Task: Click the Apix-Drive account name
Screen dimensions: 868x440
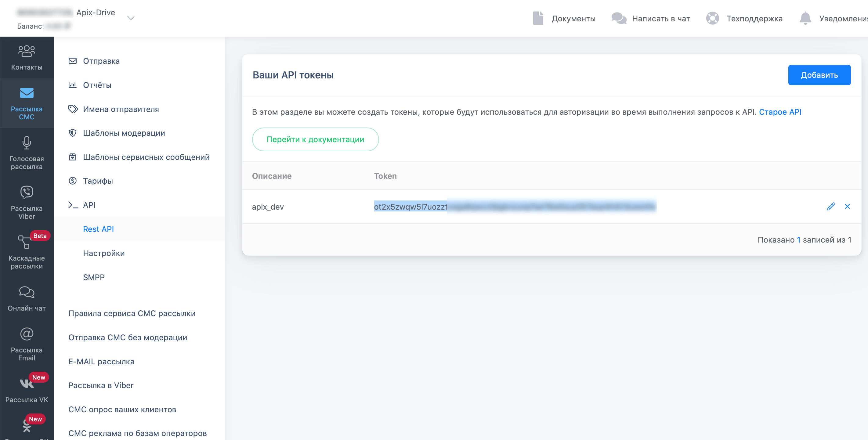Action: click(x=96, y=13)
